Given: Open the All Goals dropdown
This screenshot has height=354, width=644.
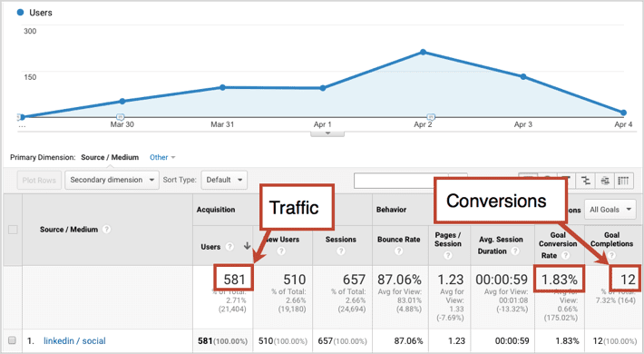Looking at the screenshot, I should [x=610, y=210].
